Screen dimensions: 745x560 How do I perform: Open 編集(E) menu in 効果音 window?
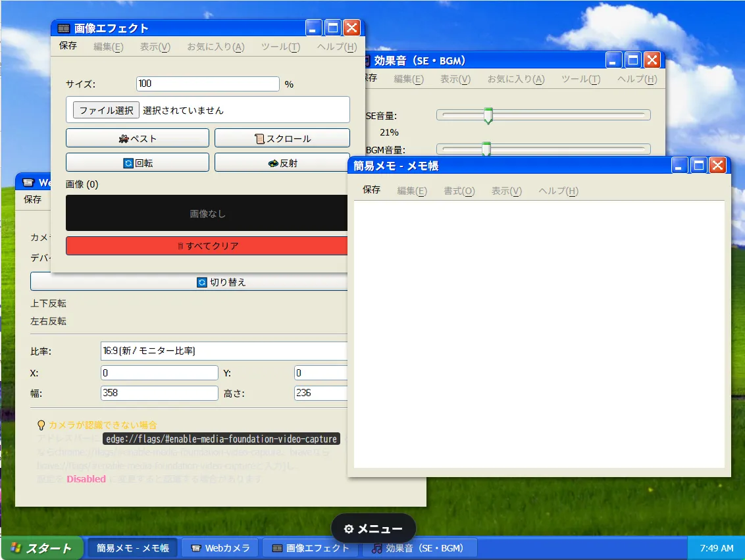(409, 79)
